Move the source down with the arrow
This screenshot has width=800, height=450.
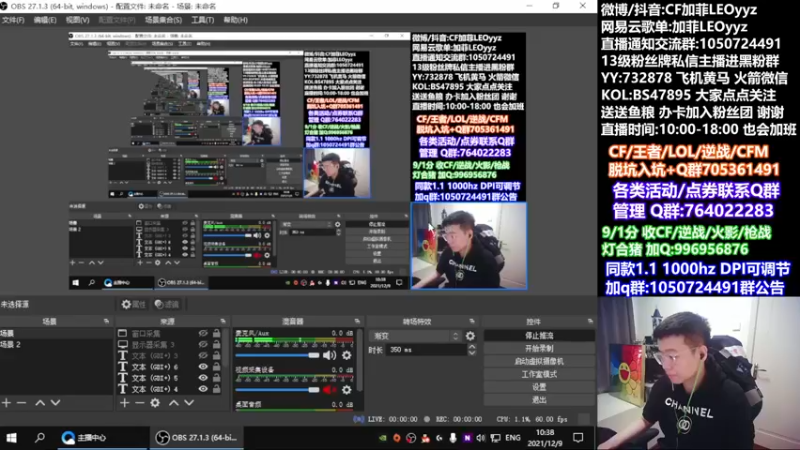189,403
